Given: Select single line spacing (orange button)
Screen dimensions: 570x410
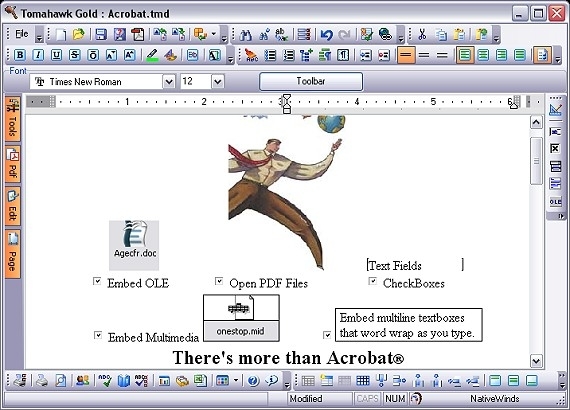Looking at the screenshot, I should [406, 55].
